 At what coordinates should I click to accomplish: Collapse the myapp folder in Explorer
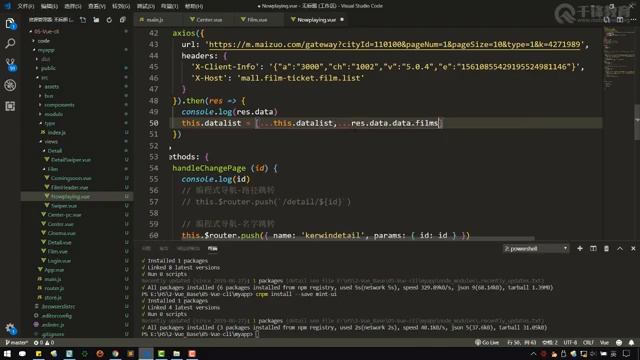click(46, 50)
